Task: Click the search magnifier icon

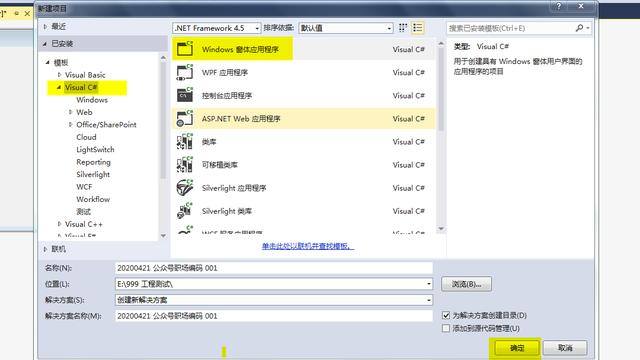Action: pos(579,28)
